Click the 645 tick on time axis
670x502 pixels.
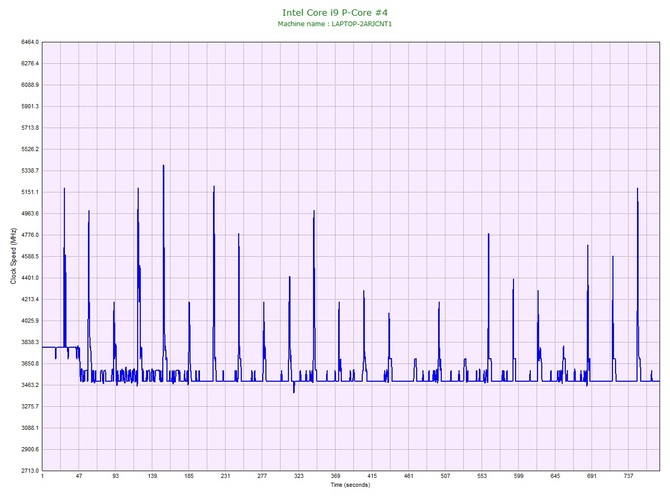[555, 476]
